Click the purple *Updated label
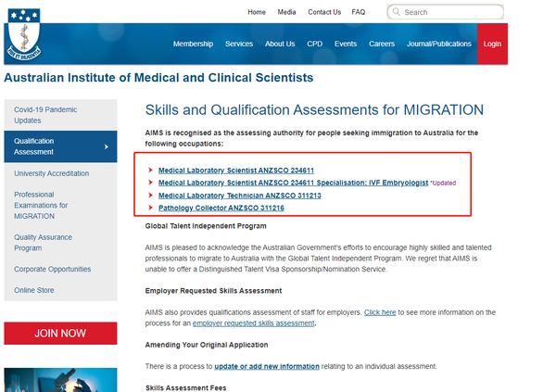556x392 pixels. tap(443, 183)
